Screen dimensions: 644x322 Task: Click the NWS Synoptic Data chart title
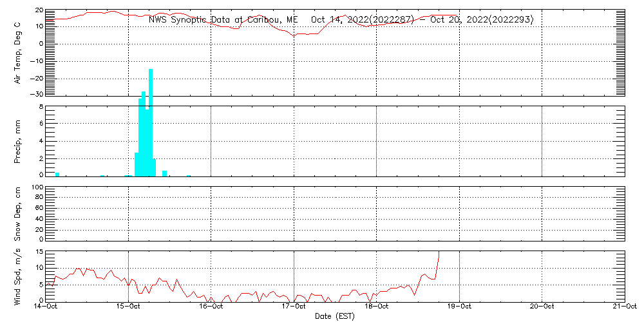pos(341,19)
